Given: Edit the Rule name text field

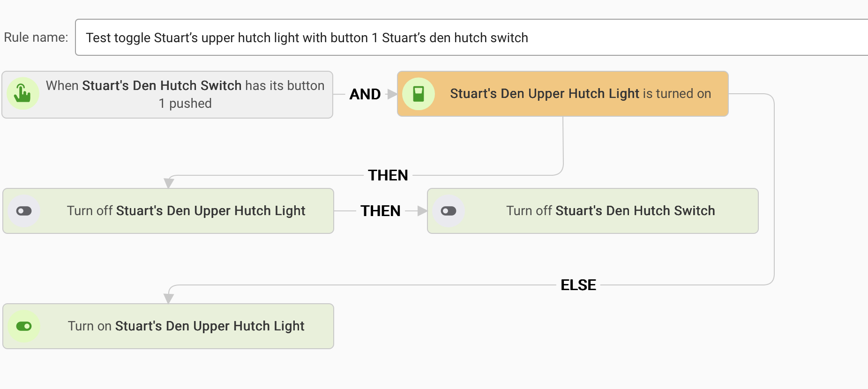Looking at the screenshot, I should (469, 37).
